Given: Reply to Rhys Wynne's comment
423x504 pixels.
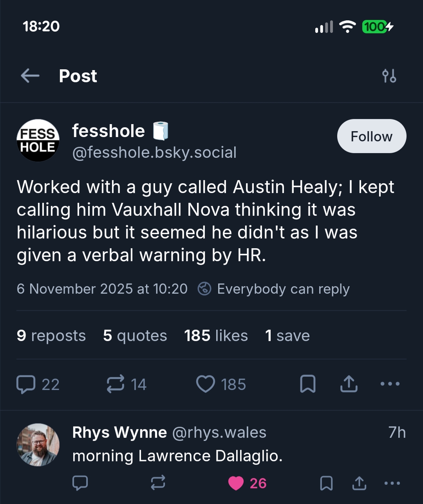Looking at the screenshot, I should pos(80,483).
